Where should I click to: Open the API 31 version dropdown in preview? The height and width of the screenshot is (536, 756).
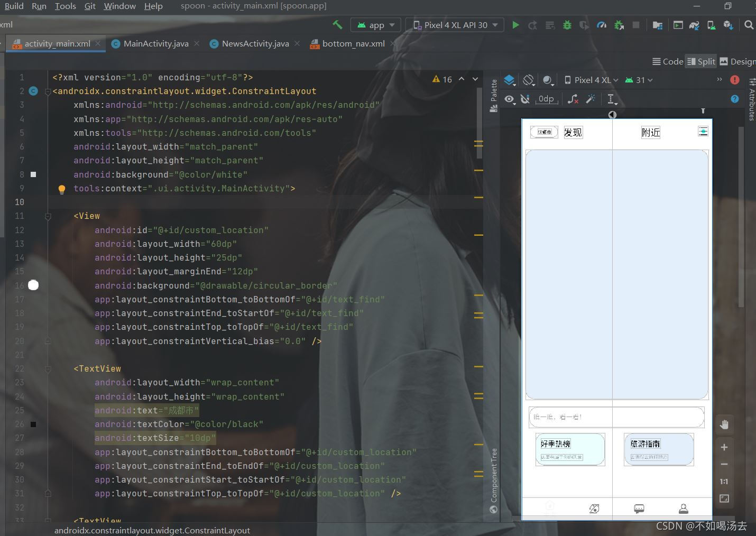point(639,80)
